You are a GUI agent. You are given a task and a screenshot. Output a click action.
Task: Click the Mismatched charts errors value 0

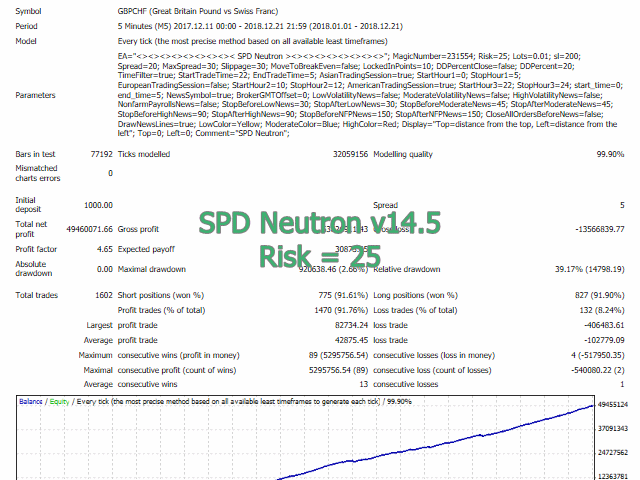click(110, 173)
